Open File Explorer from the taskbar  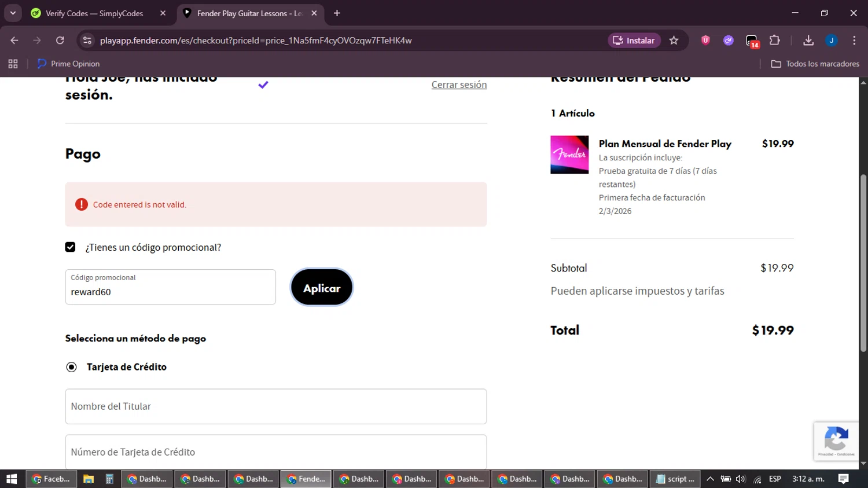pyautogui.click(x=89, y=479)
